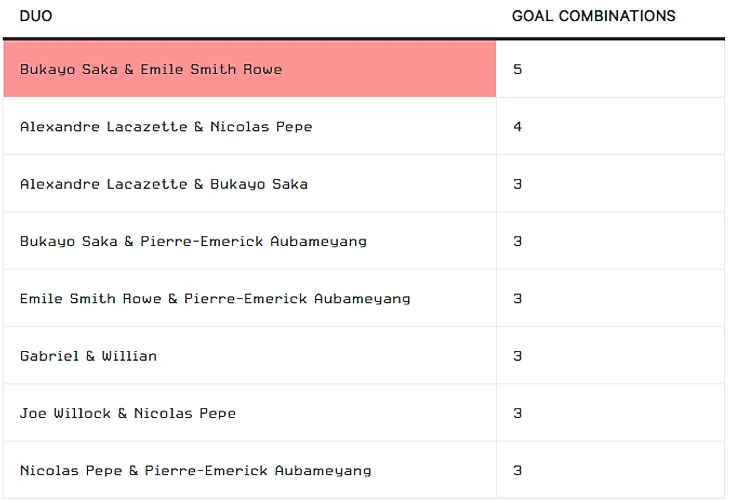
Task: Select the goal count for Gabriel & Willian
Action: [517, 356]
